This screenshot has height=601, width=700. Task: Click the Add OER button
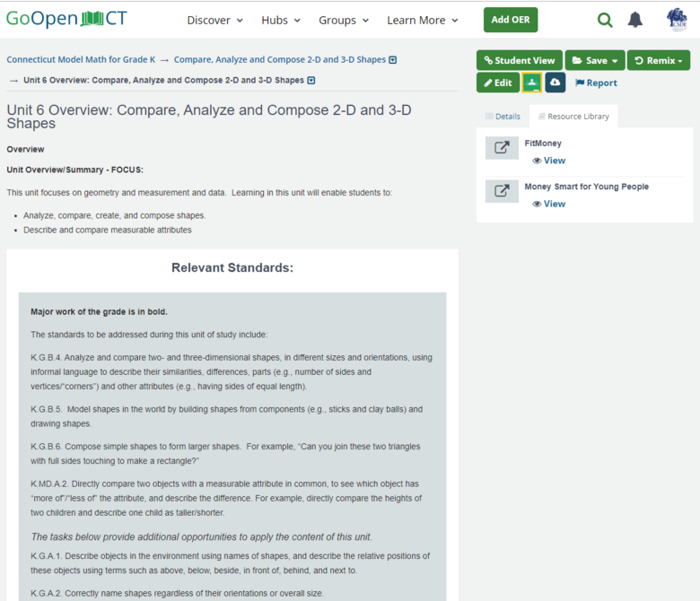tap(511, 20)
